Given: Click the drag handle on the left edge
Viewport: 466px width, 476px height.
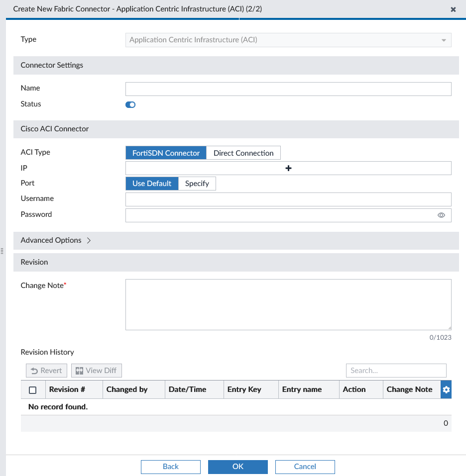Looking at the screenshot, I should 2,251.
